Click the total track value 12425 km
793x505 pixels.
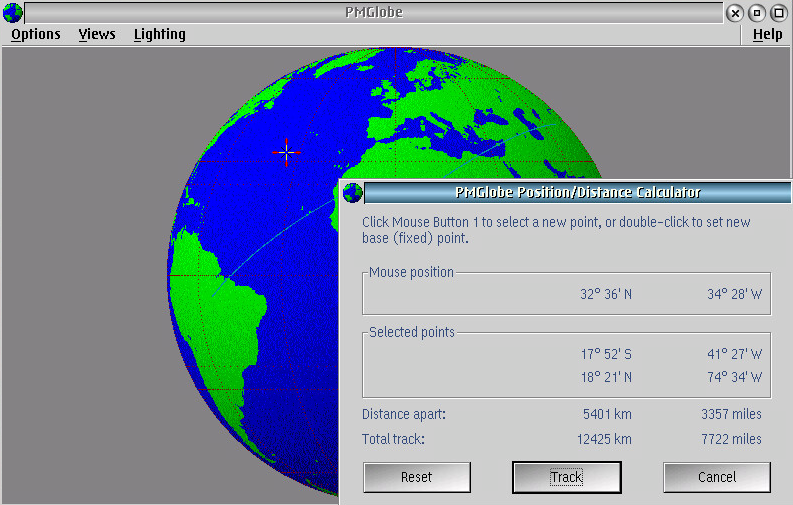pos(604,439)
